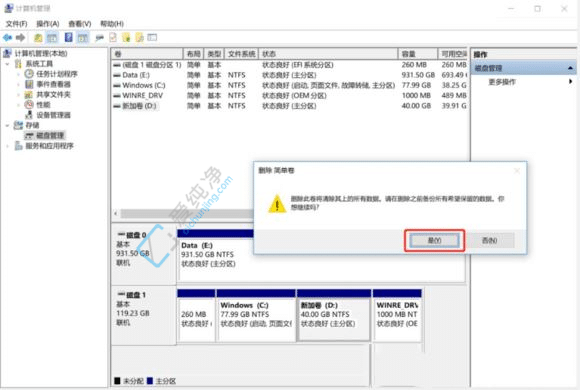Click the 77.99 GB capacity cell
This screenshot has width=580, height=390.
[416, 85]
